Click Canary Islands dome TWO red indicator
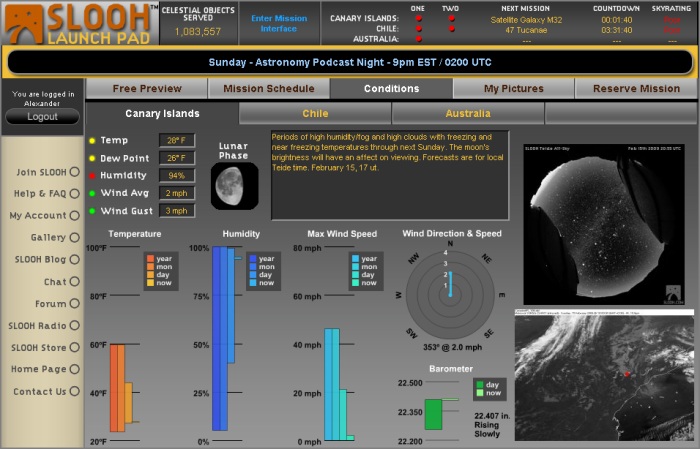700x449 pixels. 451,18
